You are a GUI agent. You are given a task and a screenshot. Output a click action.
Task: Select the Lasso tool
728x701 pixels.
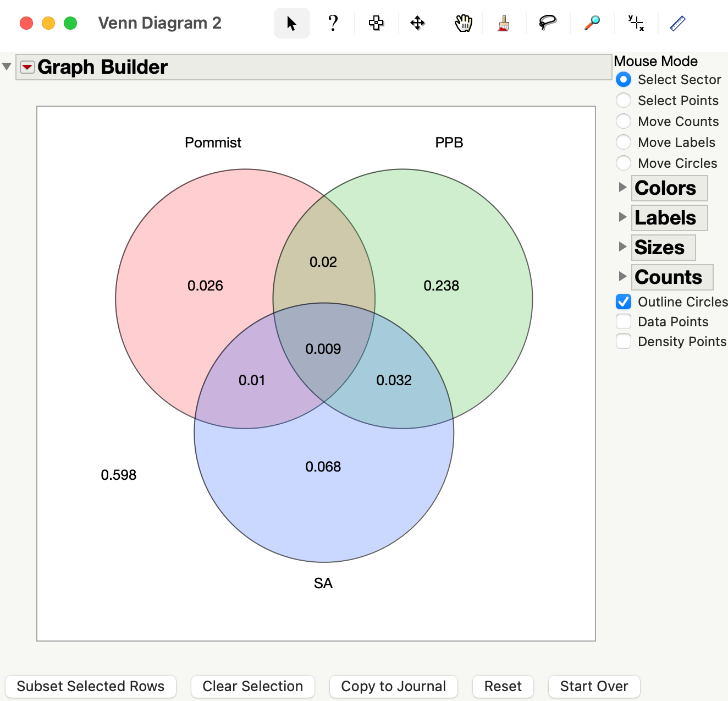click(548, 23)
